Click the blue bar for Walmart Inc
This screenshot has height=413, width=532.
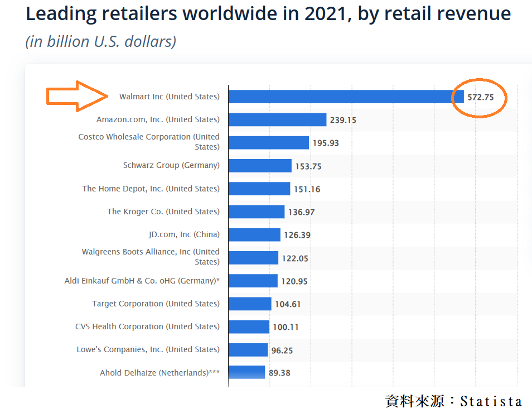[346, 97]
